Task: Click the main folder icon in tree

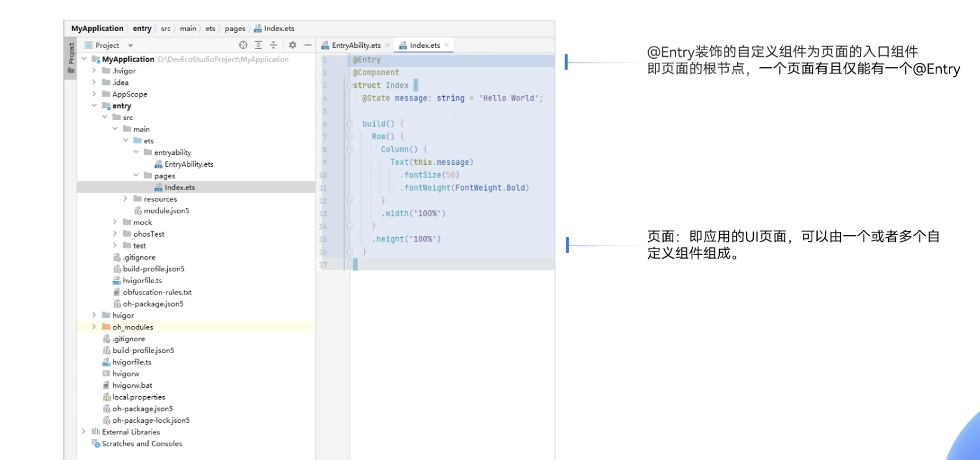Action: (127, 129)
